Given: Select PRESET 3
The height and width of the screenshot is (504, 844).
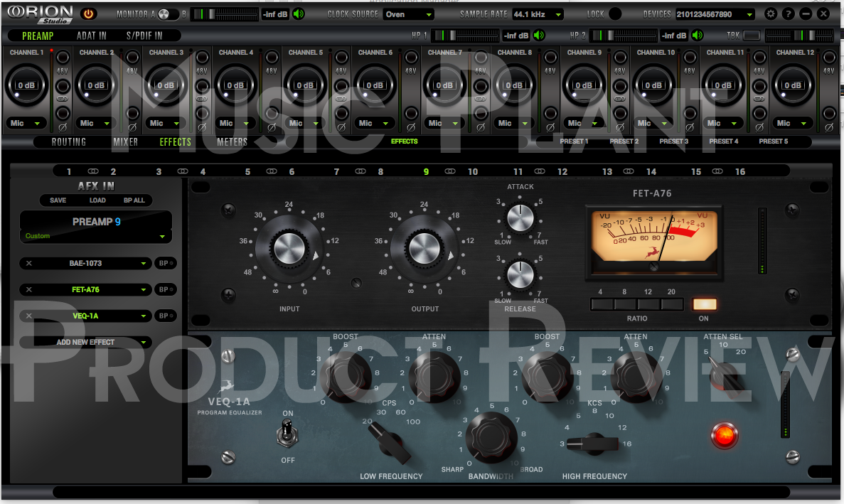Looking at the screenshot, I should [674, 141].
